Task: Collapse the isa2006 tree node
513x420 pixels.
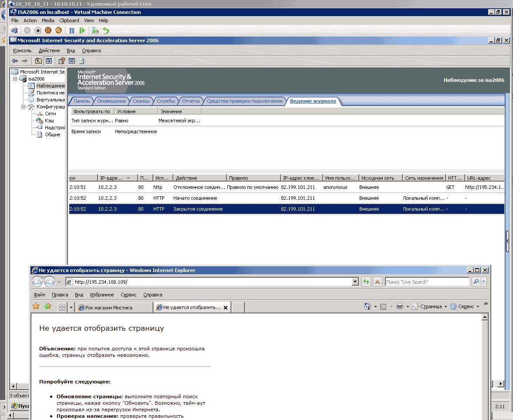Action: tap(15, 79)
